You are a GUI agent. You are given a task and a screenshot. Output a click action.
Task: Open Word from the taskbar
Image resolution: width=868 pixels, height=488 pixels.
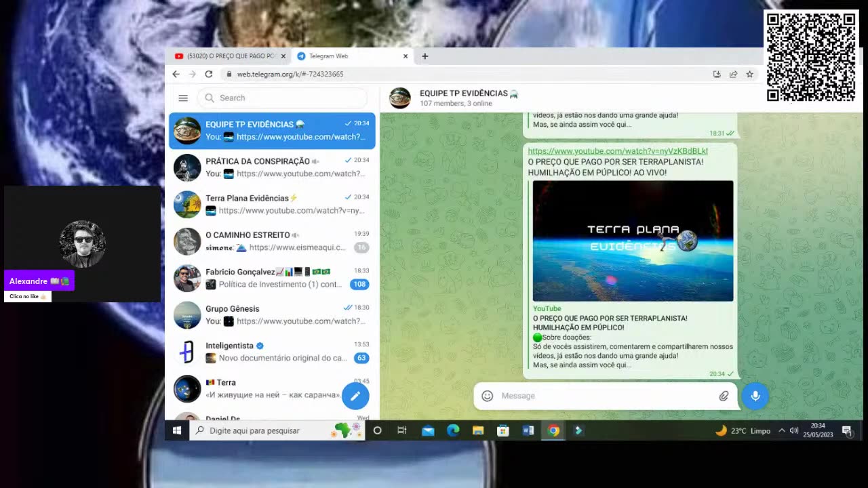(x=528, y=430)
